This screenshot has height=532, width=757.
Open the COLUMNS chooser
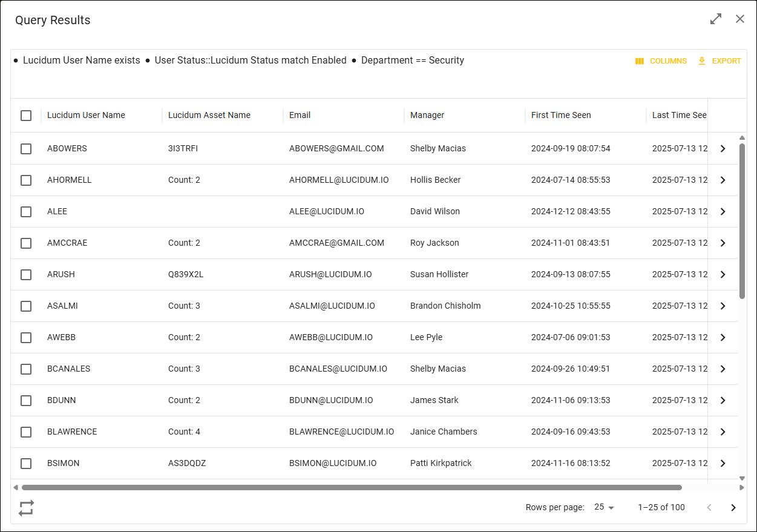[x=661, y=61]
